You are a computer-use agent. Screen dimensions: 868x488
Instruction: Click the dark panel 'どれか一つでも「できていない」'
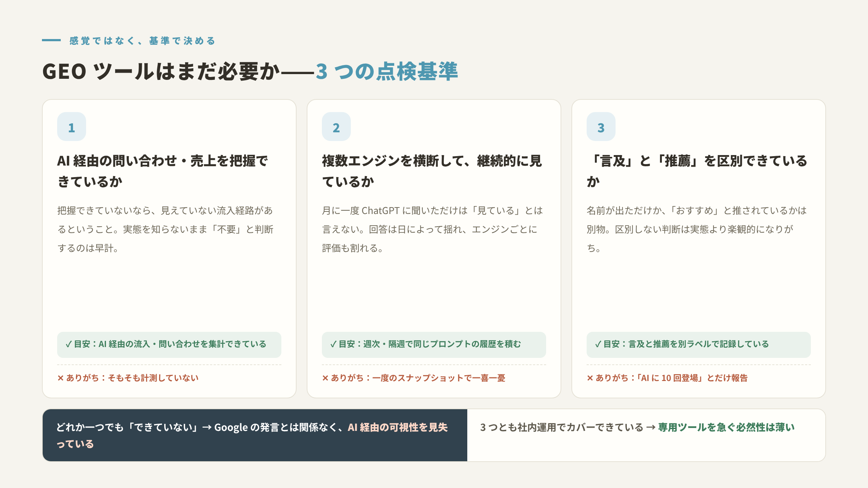pos(255,435)
